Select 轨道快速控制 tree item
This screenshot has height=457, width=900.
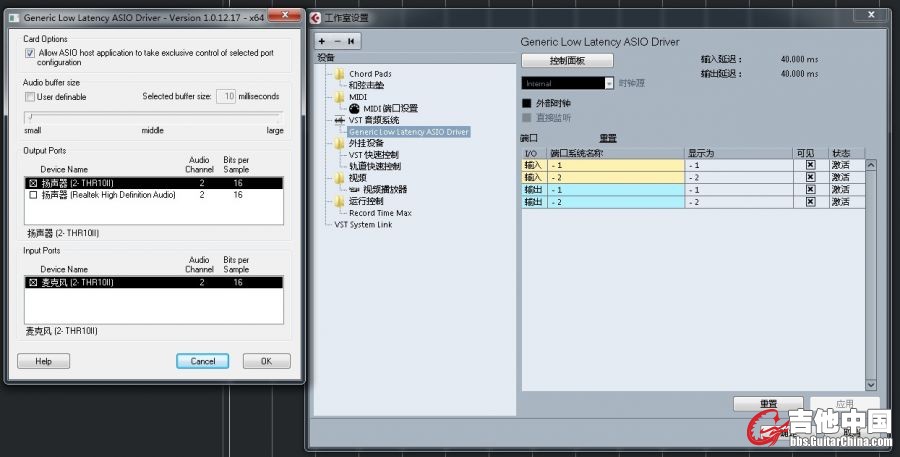[x=375, y=166]
